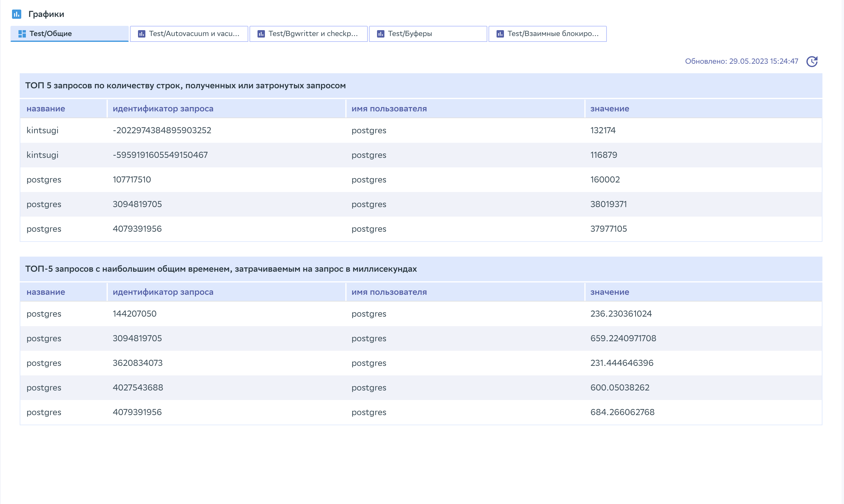Sort first table by идентификатор запроса header

click(163, 109)
